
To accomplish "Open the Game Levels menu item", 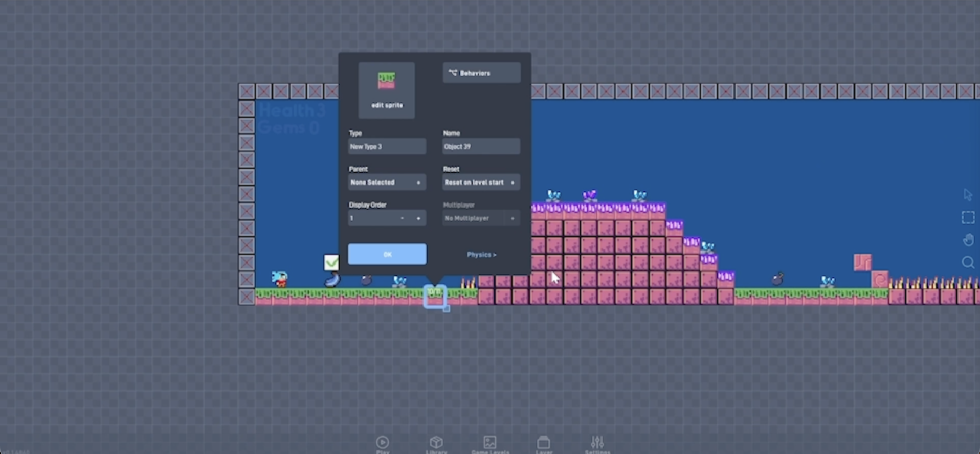I will (x=489, y=443).
